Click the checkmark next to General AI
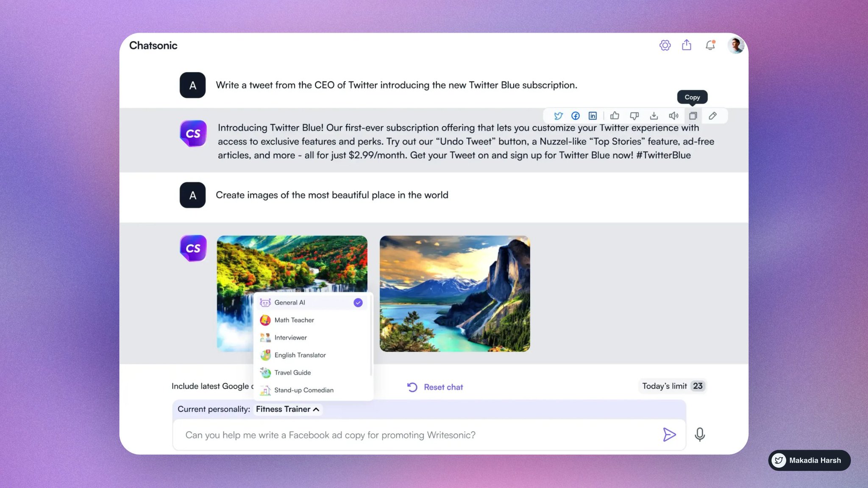This screenshot has height=488, width=868. point(358,302)
